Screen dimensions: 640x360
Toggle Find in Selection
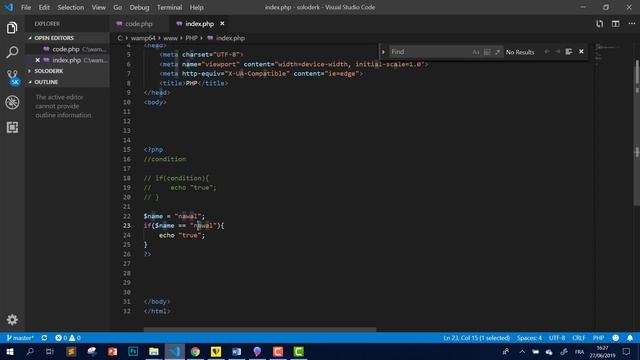tap(569, 52)
